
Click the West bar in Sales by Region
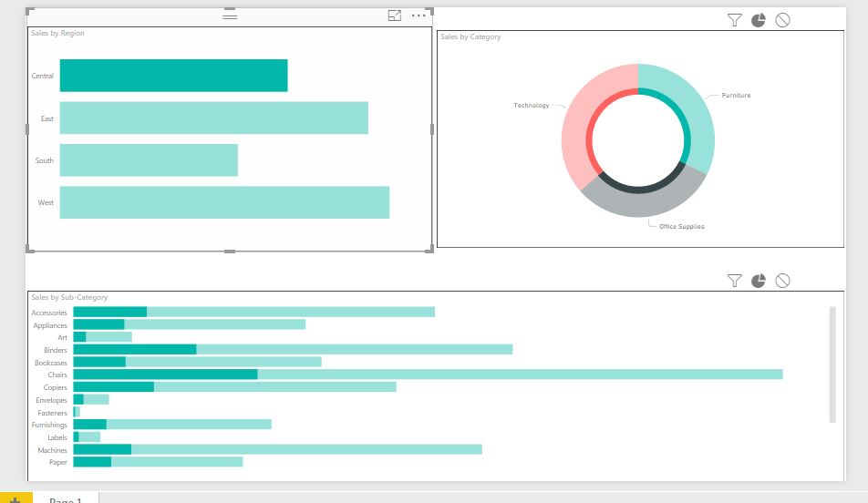point(224,202)
